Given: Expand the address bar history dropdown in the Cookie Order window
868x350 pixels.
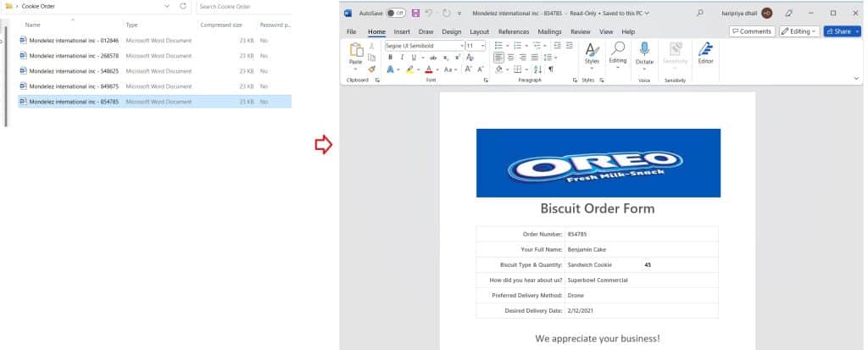Looking at the screenshot, I should pos(167,6).
